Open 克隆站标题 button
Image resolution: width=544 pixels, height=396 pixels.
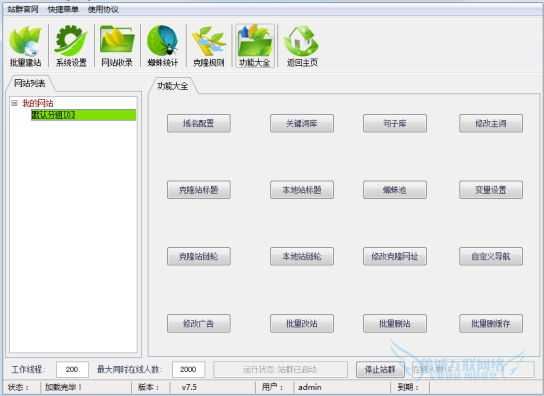[198, 190]
